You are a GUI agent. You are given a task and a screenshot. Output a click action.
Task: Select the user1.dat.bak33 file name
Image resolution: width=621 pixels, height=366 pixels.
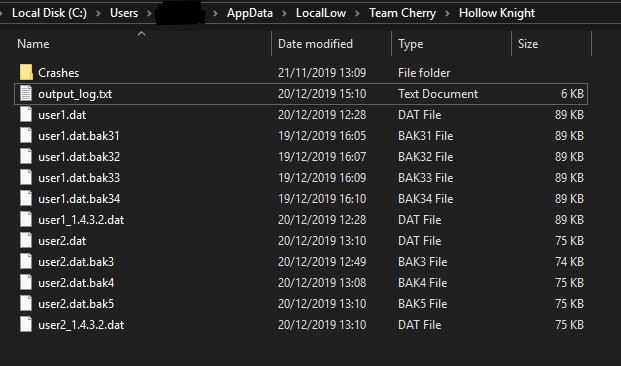(79, 178)
